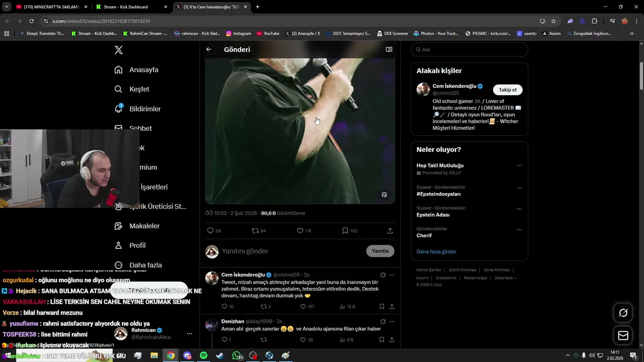Open Steam from taskbar
Image resolution: width=644 pixels, height=362 pixels.
tap(220, 355)
